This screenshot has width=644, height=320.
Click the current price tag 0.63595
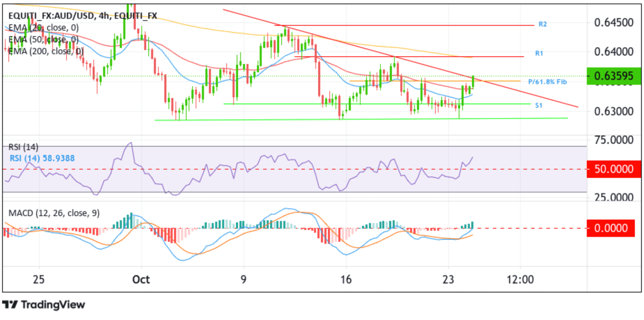click(x=614, y=76)
